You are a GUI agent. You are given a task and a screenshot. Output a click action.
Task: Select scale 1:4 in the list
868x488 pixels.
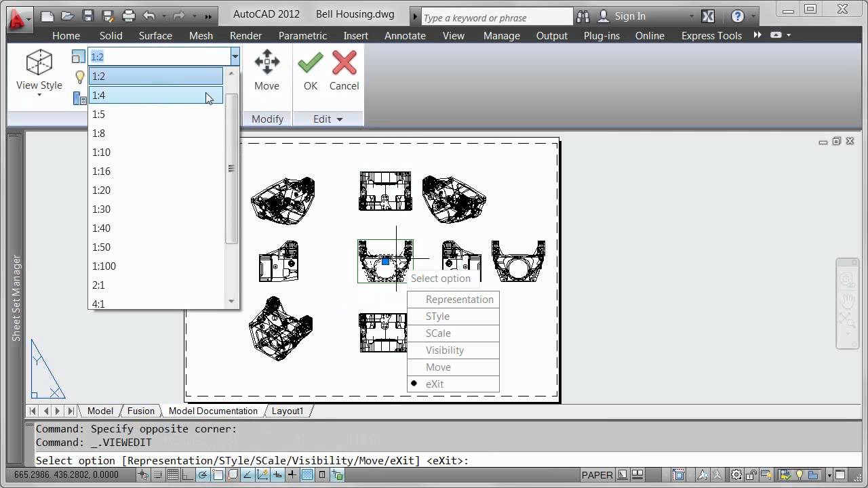[x=156, y=96]
